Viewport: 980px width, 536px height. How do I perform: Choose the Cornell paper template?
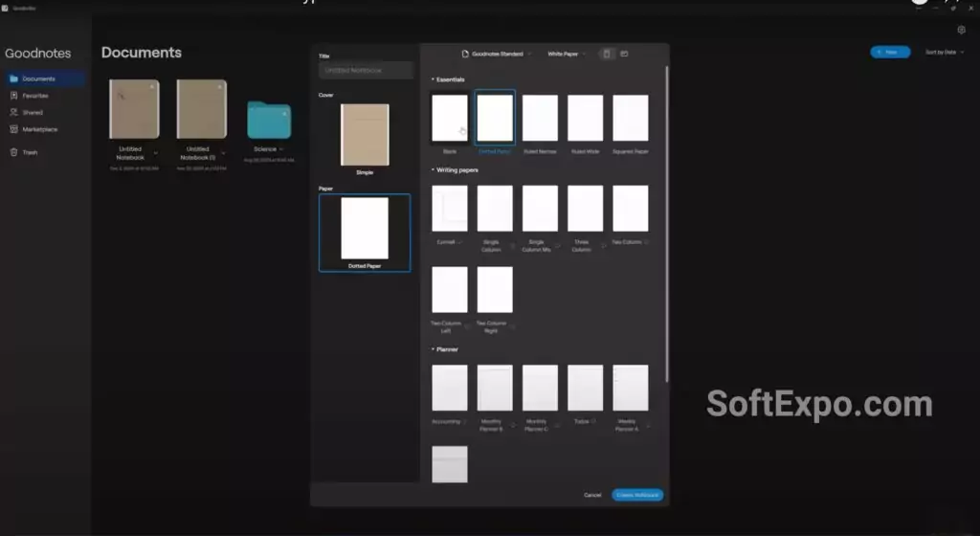[x=450, y=209]
